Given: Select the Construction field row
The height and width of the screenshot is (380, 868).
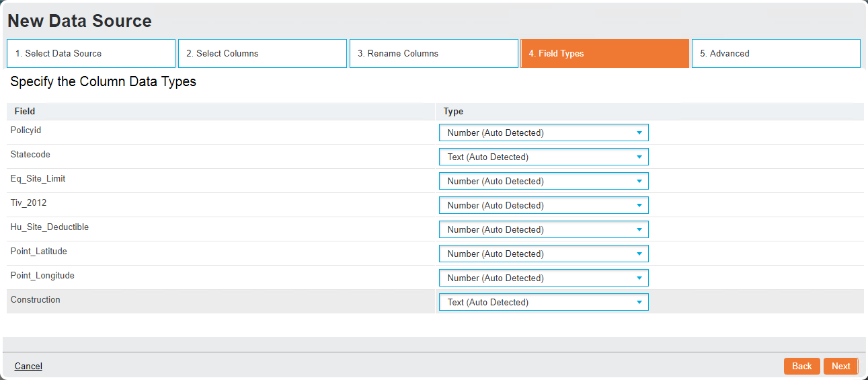Looking at the screenshot, I should tap(435, 301).
